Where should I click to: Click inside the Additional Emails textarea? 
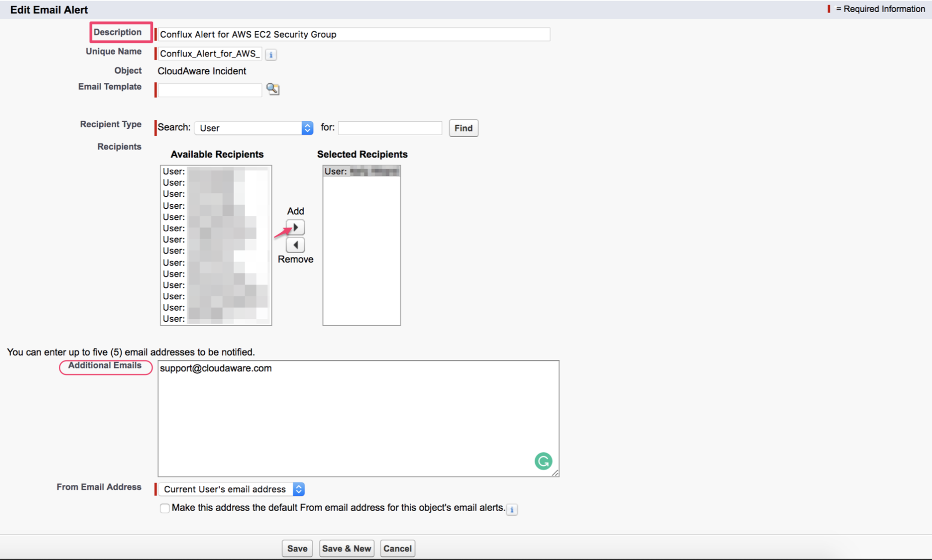click(x=358, y=418)
